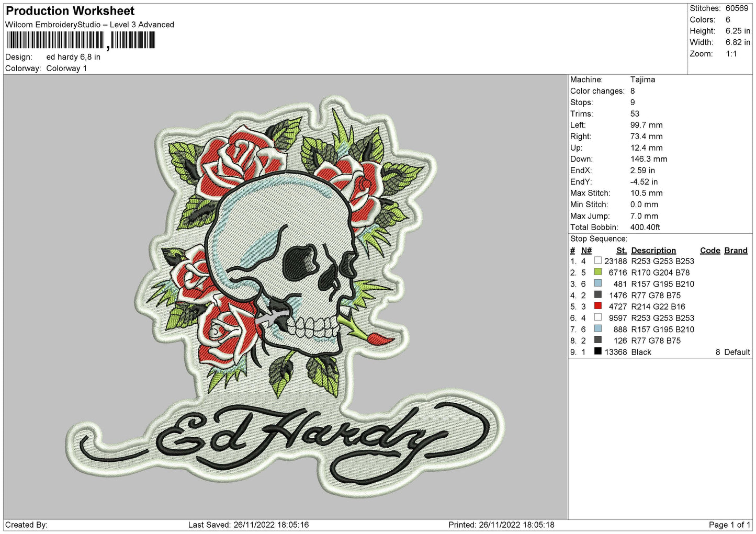
Task: Click the Left value 99.7 mm
Action: pyautogui.click(x=646, y=125)
